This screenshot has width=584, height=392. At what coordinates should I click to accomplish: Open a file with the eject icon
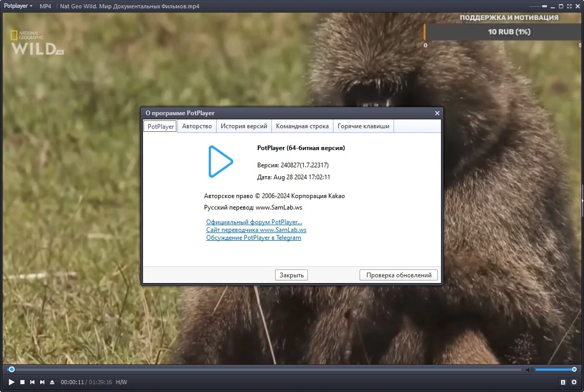pos(52,382)
